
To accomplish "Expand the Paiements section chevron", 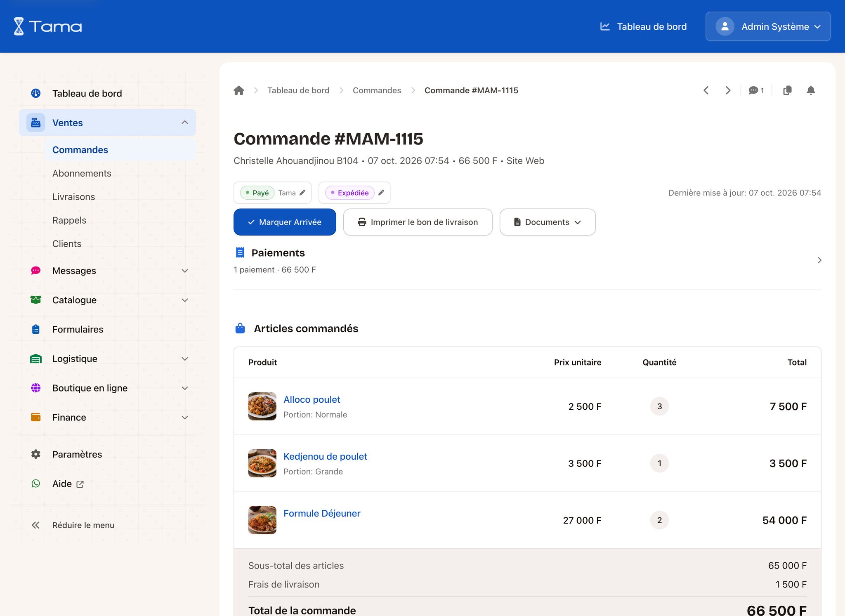I will [x=819, y=260].
